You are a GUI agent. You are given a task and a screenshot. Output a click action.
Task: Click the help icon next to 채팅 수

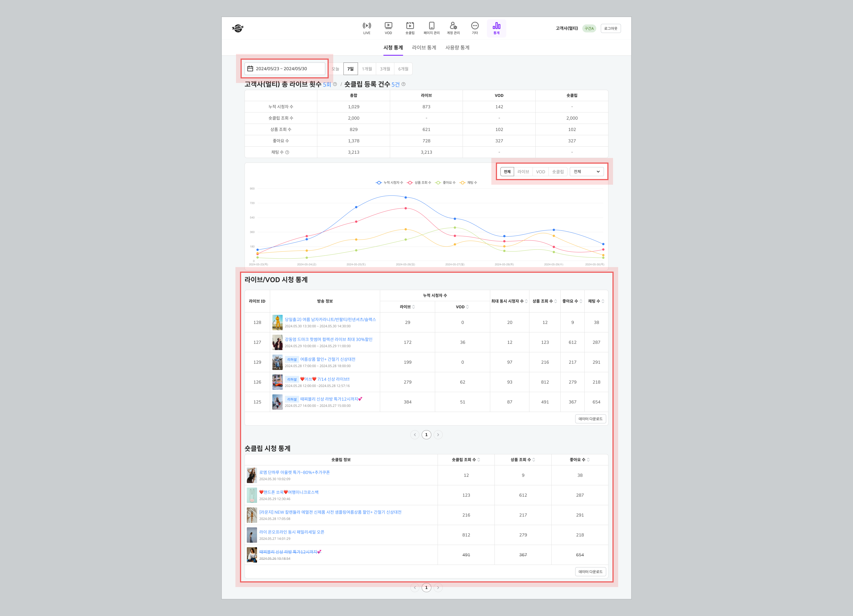click(x=287, y=152)
